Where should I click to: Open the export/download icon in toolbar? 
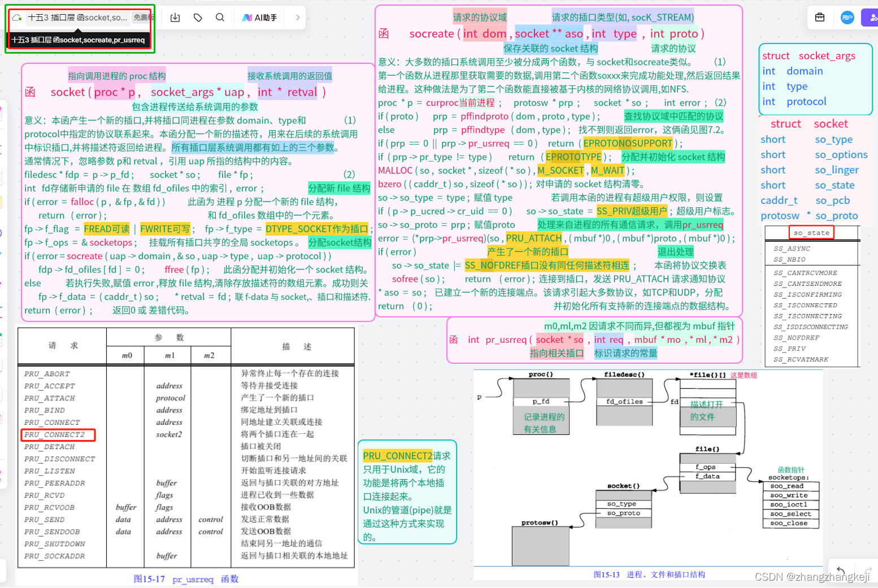pyautogui.click(x=175, y=18)
